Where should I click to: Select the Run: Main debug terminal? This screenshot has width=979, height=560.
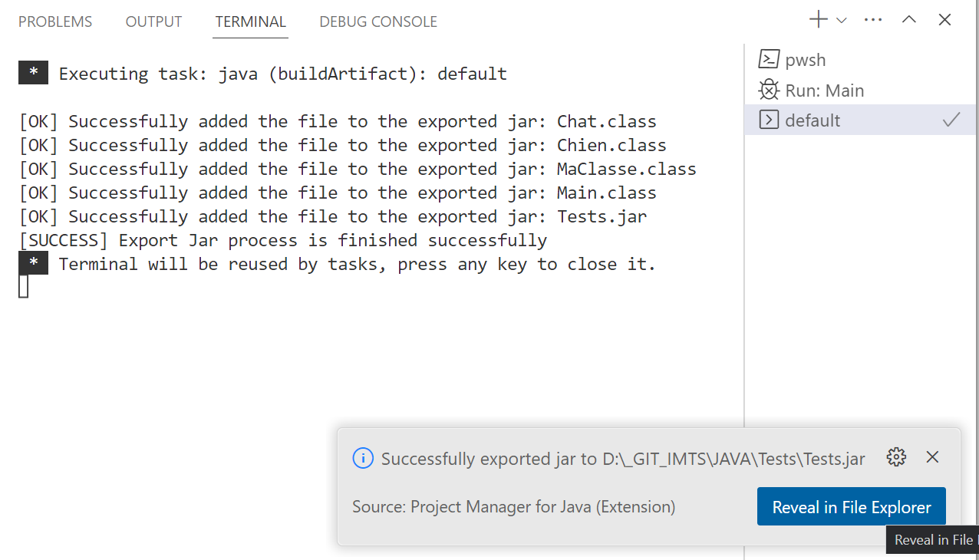click(824, 91)
